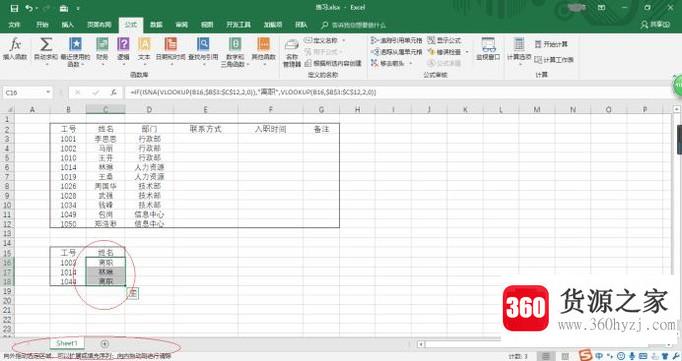682x361 pixels.
Task: Toggle Show Formulas (显示公式)
Action: tap(444, 40)
